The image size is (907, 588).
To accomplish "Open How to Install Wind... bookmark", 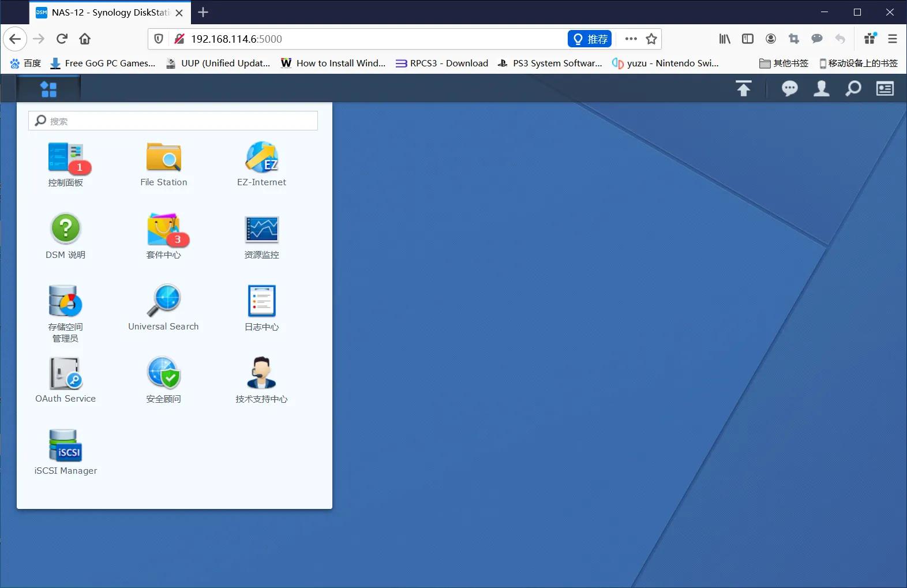I will 333,63.
